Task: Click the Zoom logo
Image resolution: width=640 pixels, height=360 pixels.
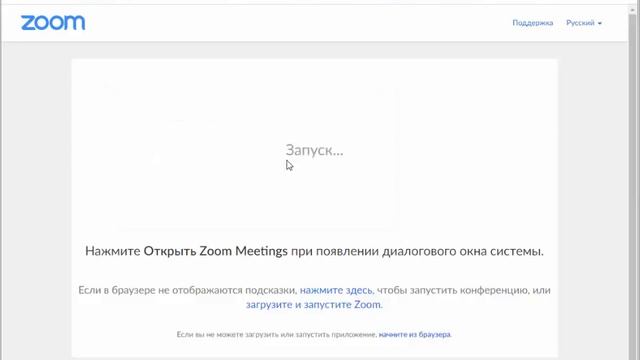Action: (53, 23)
